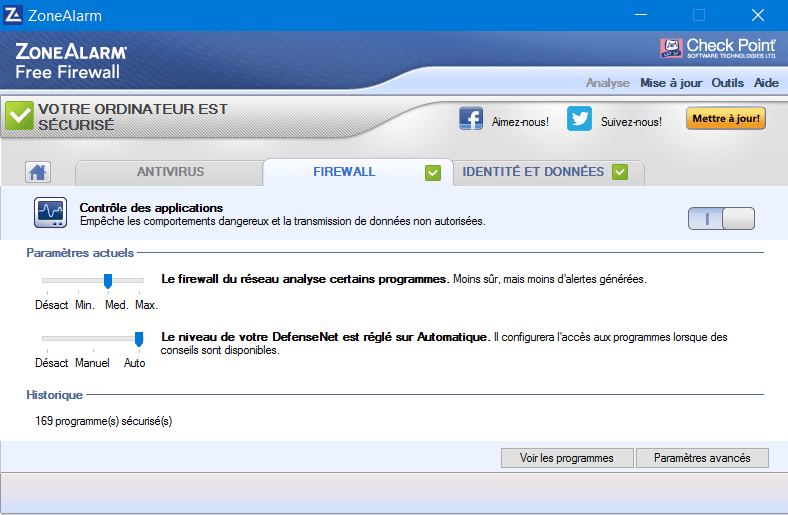
Task: Click the Mettre à jour! button
Action: [726, 119]
